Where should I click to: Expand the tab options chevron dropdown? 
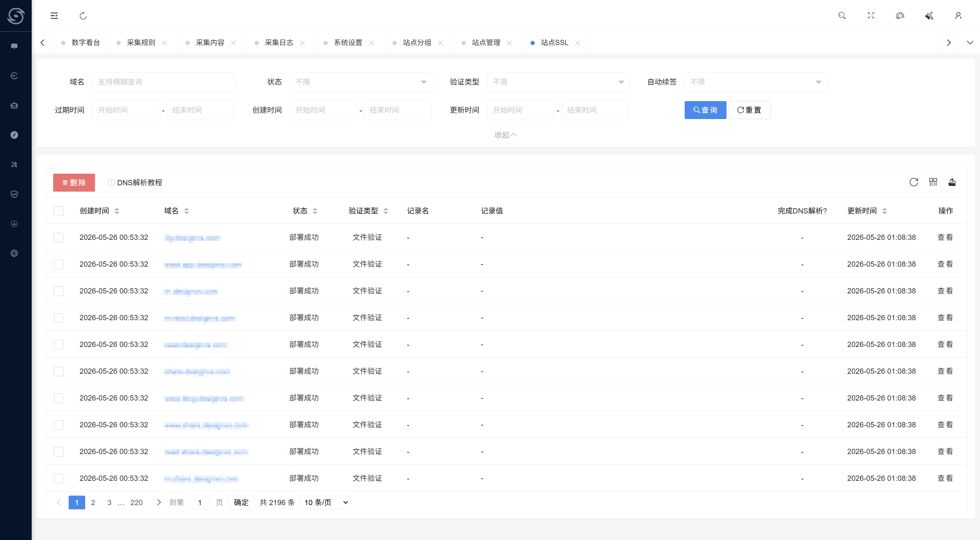click(970, 43)
